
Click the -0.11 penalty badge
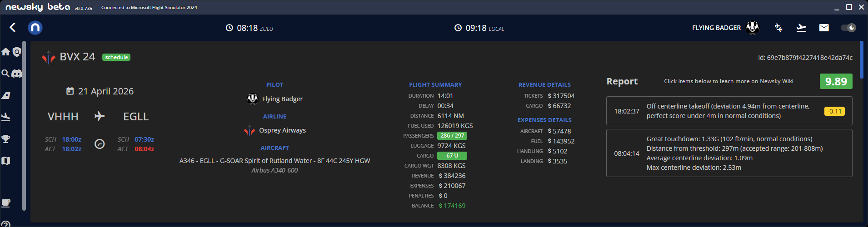834,111
